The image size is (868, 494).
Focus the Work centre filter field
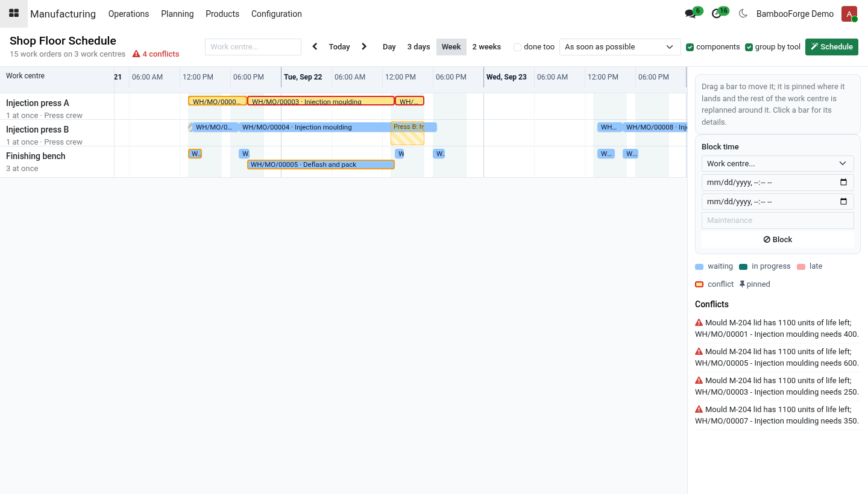click(x=253, y=47)
